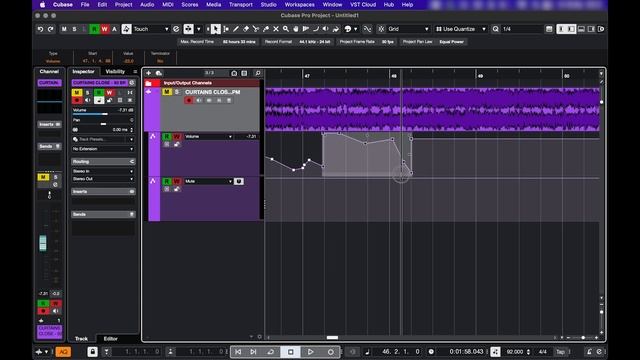The height and width of the screenshot is (360, 640).
Task: Toggle global Mute M in toolbar
Action: [64, 29]
